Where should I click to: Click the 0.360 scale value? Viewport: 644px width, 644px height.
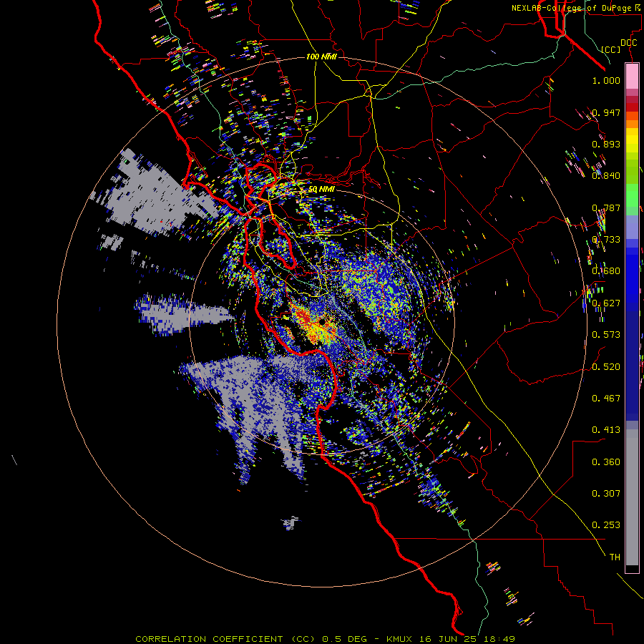[606, 462]
